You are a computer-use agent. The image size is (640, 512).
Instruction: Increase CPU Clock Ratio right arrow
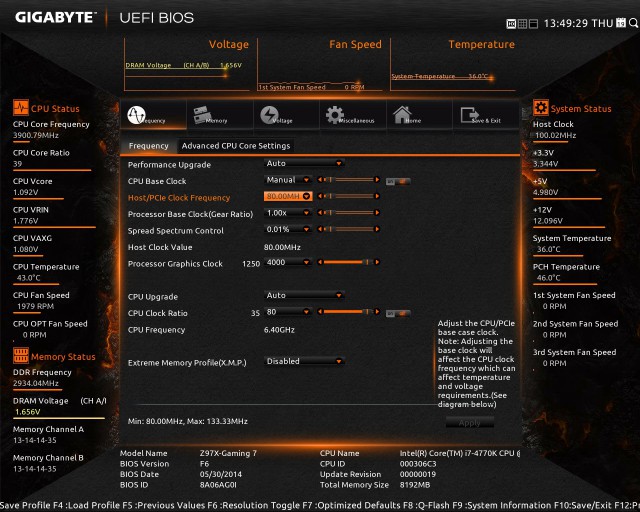[377, 312]
